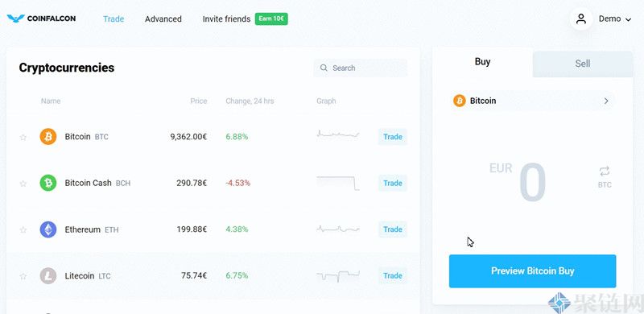The image size is (644, 314).
Task: Click the chevron beside Bitcoin selector
Action: [x=606, y=101]
